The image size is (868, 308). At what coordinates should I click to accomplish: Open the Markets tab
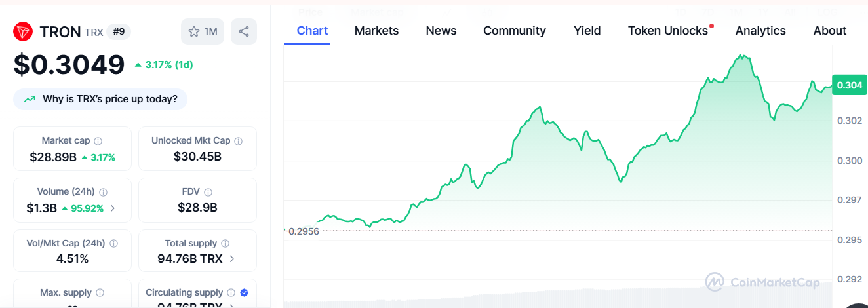[x=376, y=31]
